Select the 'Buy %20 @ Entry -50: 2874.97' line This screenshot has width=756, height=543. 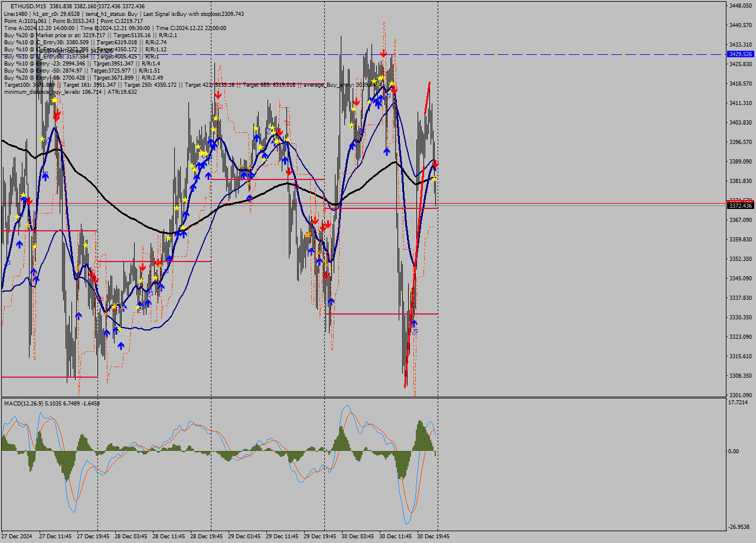click(x=81, y=70)
